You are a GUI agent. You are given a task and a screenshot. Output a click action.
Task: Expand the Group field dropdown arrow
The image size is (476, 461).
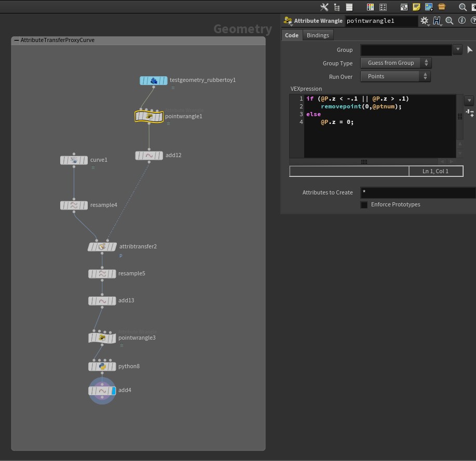[x=457, y=50]
